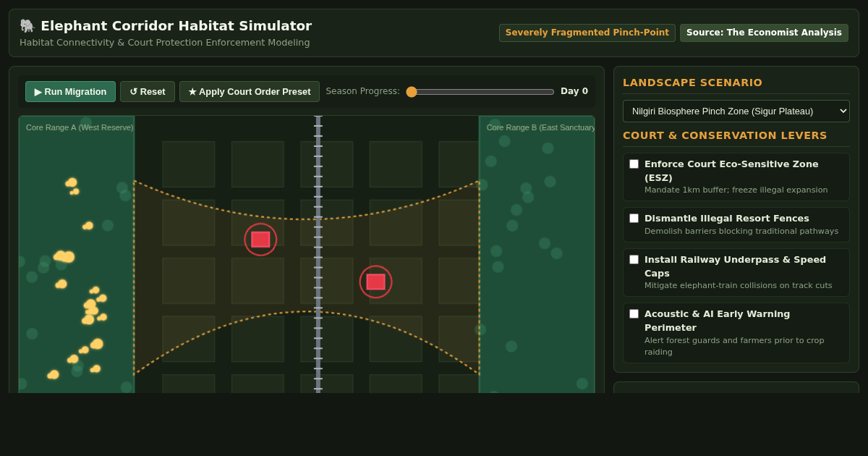Click the Core Range A (West Reserve) label
The height and width of the screenshot is (456, 868).
coord(80,127)
